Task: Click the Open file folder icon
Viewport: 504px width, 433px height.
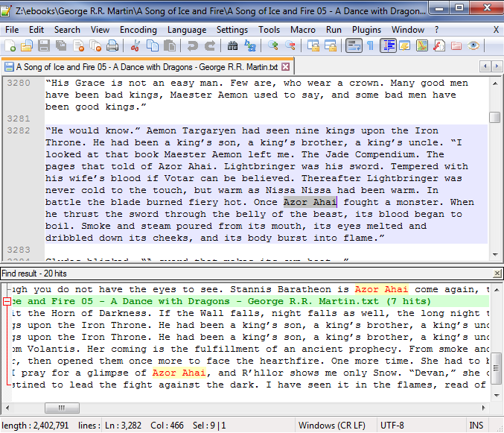Action: point(27,45)
